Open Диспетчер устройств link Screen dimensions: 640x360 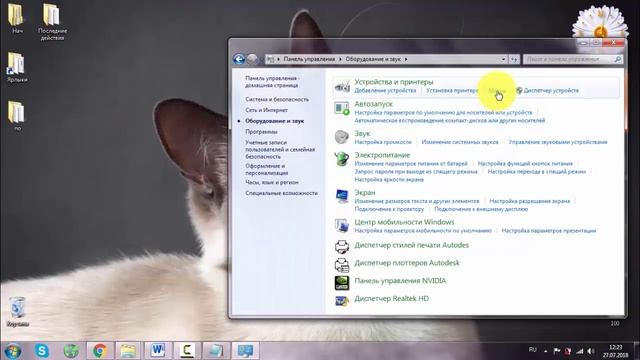pyautogui.click(x=551, y=90)
